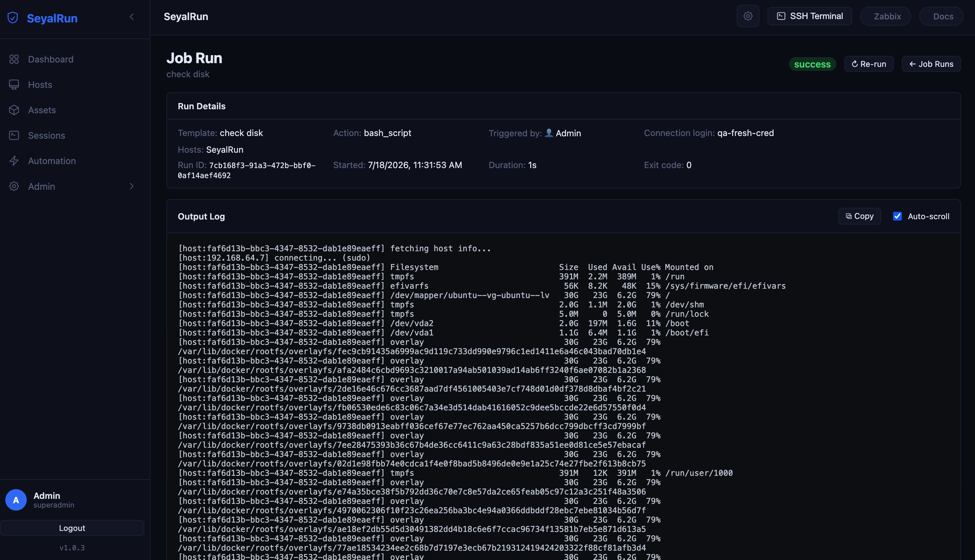Click the Job Run heading
The width and height of the screenshot is (975, 560).
click(194, 58)
